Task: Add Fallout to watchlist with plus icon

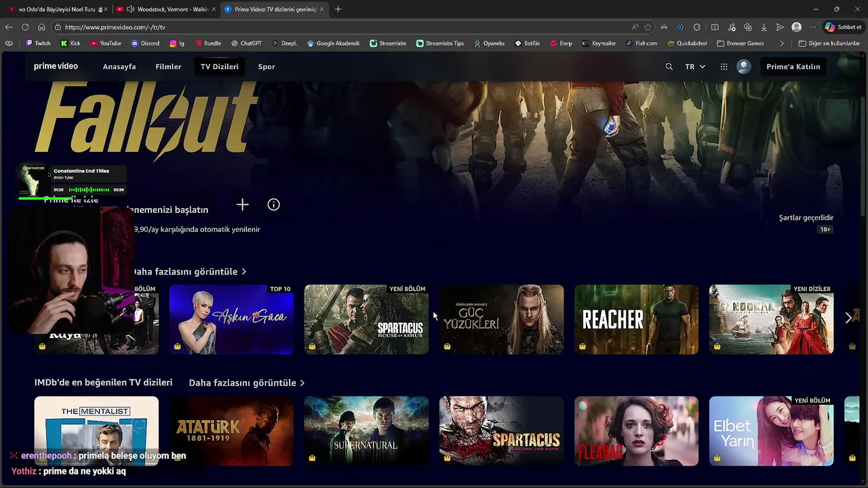Action: 243,205
